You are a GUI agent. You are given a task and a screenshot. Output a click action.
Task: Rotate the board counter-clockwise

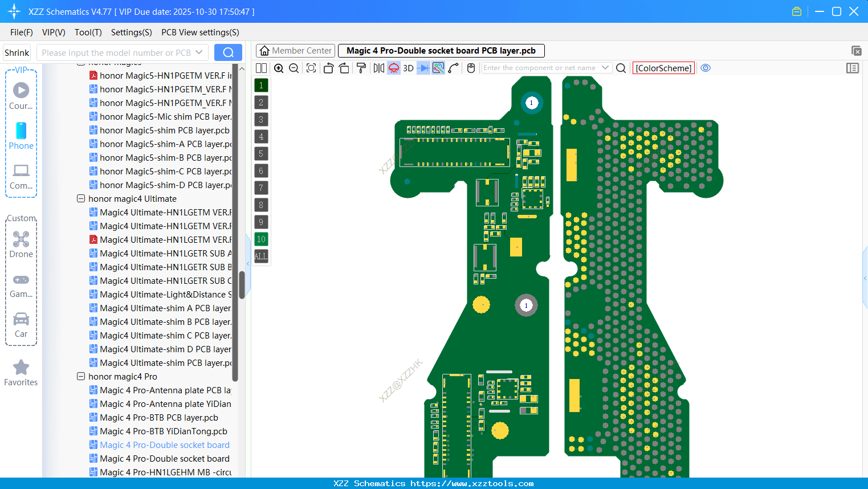coord(328,68)
